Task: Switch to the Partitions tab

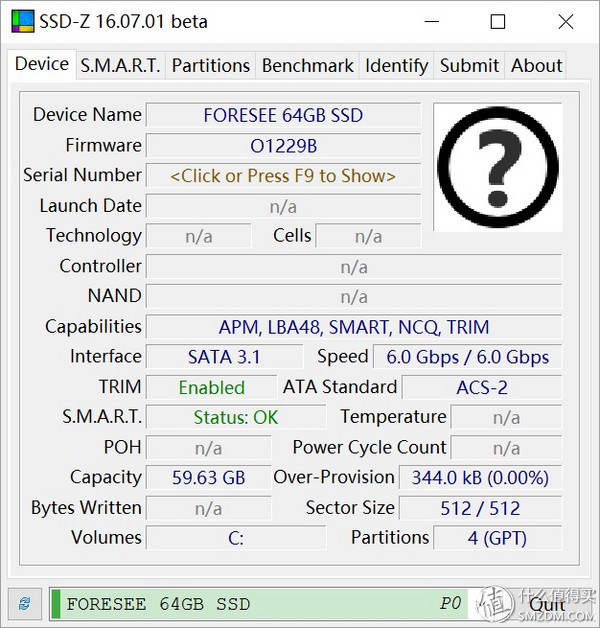Action: (210, 66)
